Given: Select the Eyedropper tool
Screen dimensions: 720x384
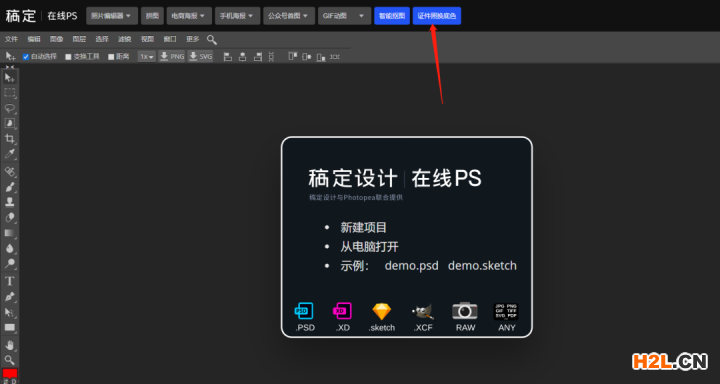Looking at the screenshot, I should pyautogui.click(x=10, y=153).
